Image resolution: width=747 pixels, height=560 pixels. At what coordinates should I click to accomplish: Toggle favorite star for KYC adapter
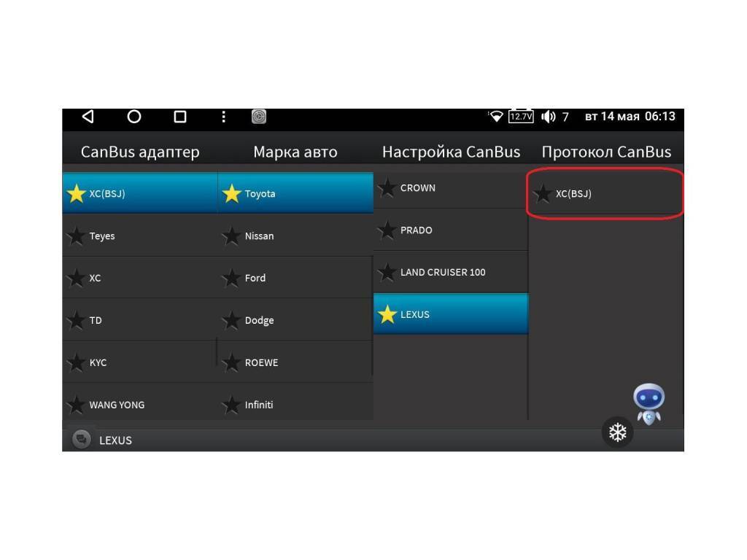point(76,363)
